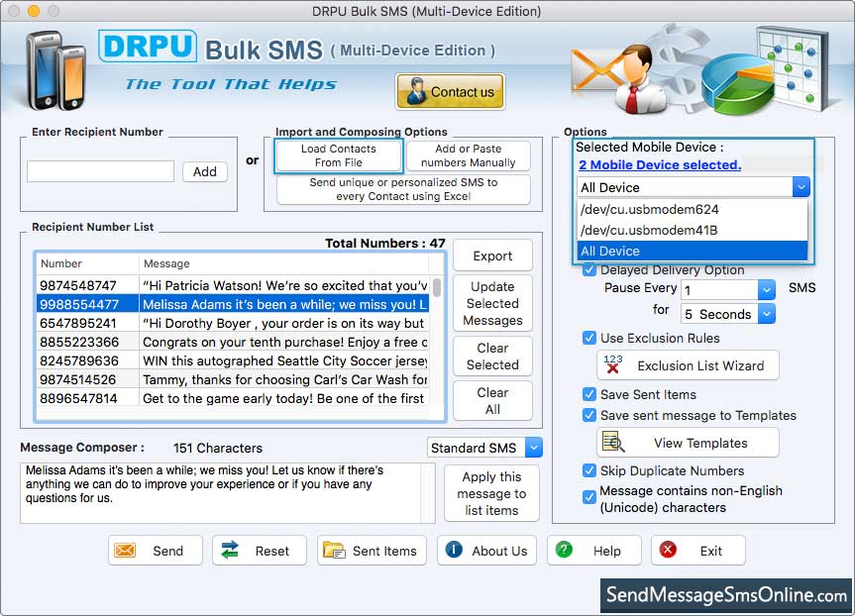The width and height of the screenshot is (855, 616).
Task: Click the Patricia Watson message cell
Action: point(284,285)
